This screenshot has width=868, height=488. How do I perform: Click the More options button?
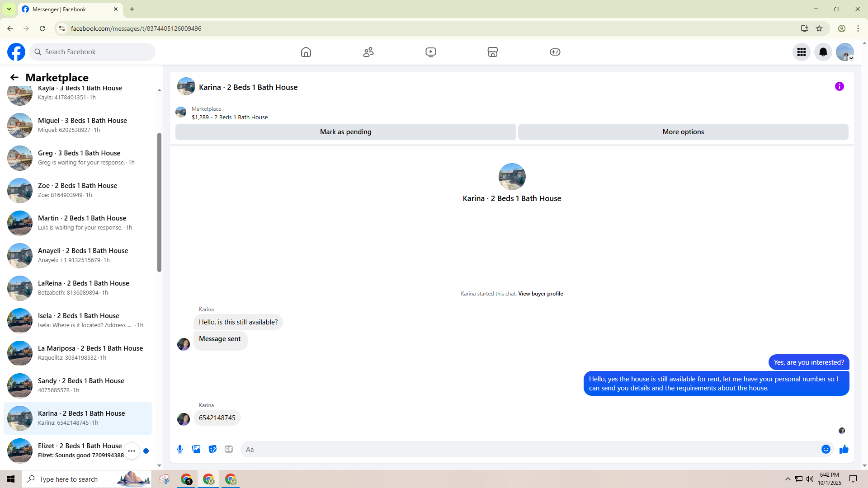[x=683, y=132]
